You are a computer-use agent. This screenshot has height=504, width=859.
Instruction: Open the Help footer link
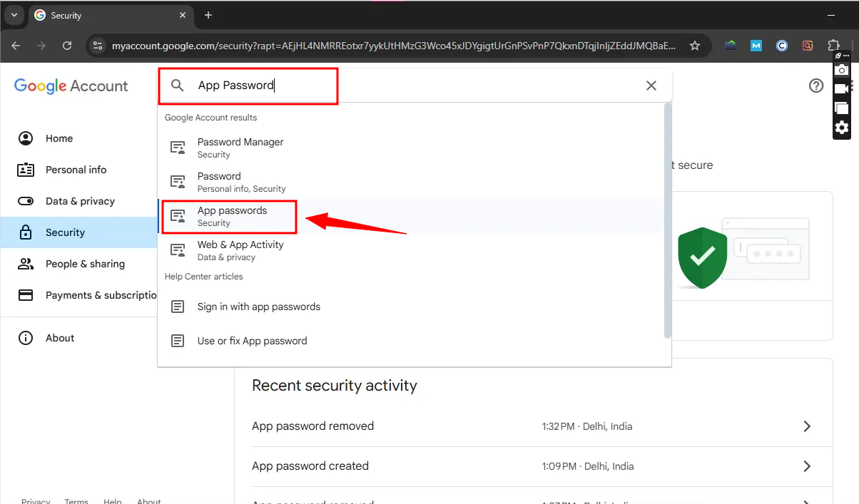[113, 500]
